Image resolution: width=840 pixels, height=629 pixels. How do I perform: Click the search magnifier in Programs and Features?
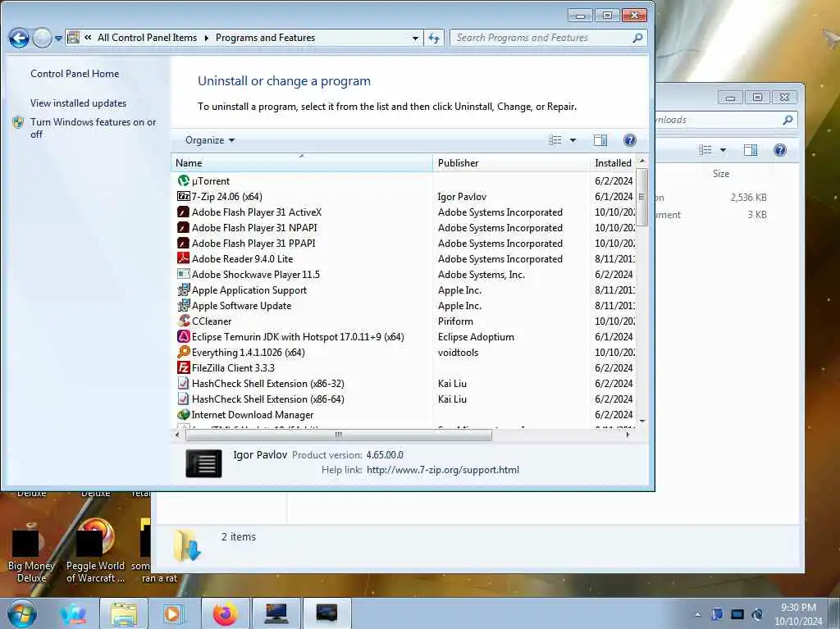point(637,38)
